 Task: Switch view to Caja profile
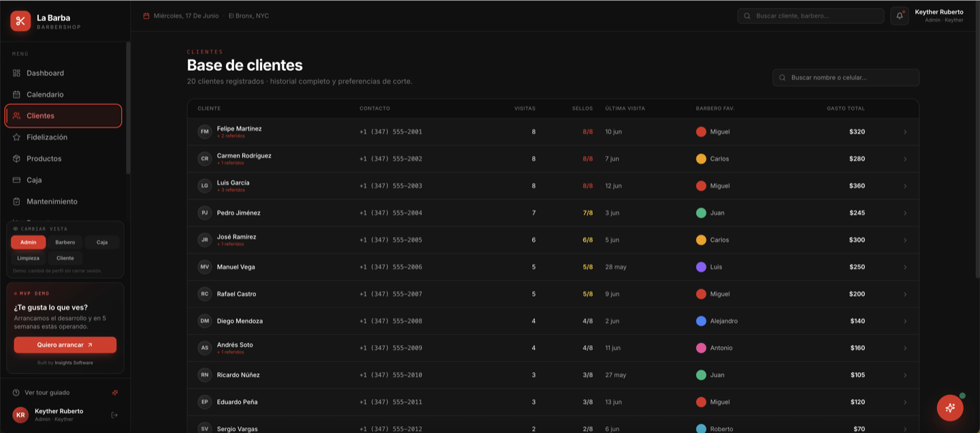pos(102,242)
